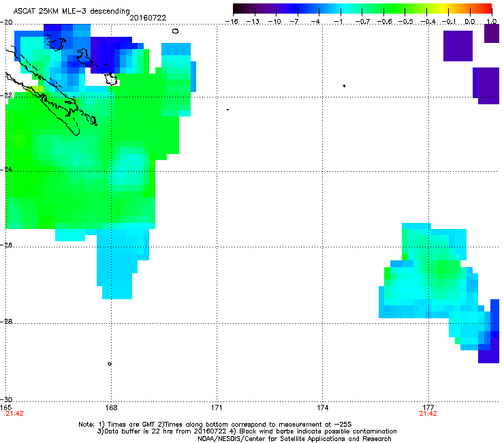Pick the -4 color scale label
This screenshot has width=504, height=443.
315,22
